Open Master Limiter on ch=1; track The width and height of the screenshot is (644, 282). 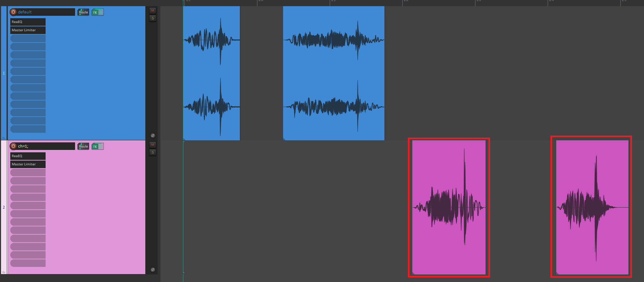point(28,164)
